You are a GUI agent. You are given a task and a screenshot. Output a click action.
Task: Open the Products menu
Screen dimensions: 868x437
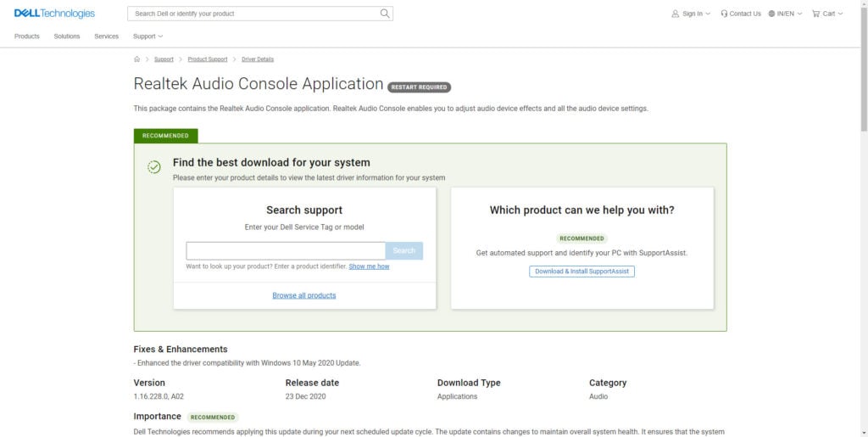pos(27,36)
